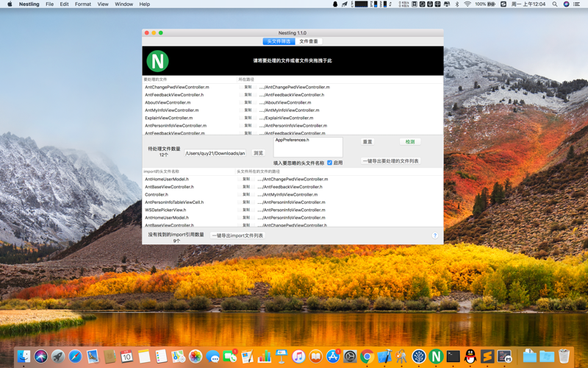Open the Help menu
Image resolution: width=588 pixels, height=368 pixels.
(x=144, y=4)
